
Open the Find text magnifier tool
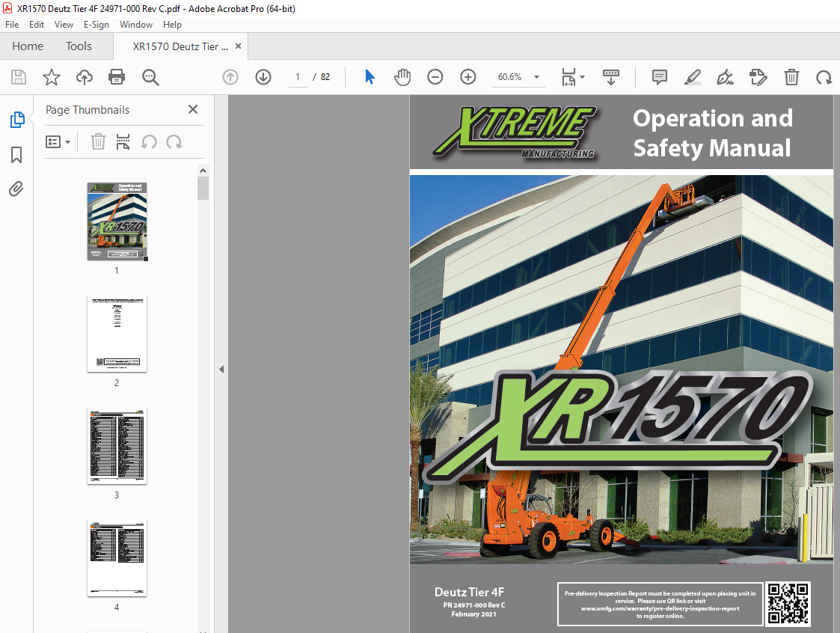[x=150, y=77]
